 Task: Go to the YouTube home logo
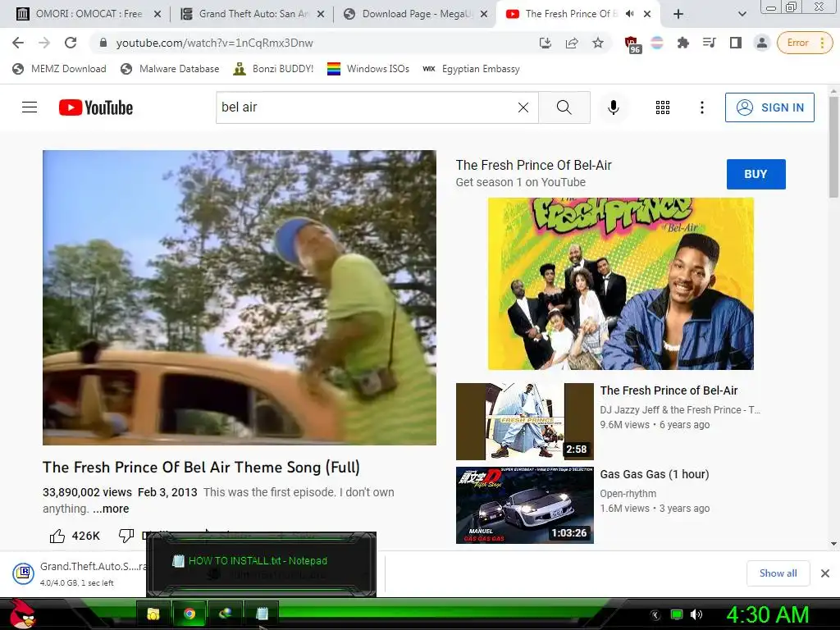tap(96, 107)
